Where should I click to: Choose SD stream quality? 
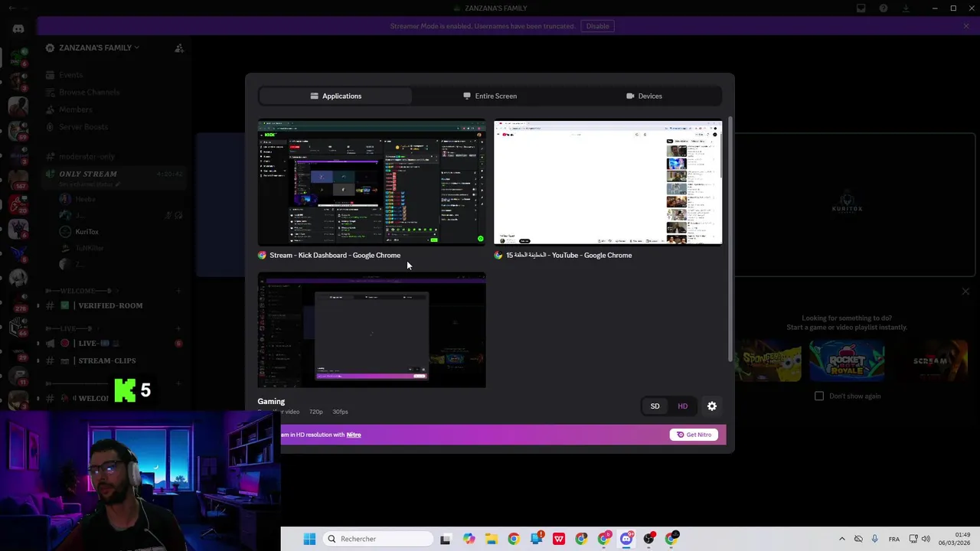tap(655, 406)
